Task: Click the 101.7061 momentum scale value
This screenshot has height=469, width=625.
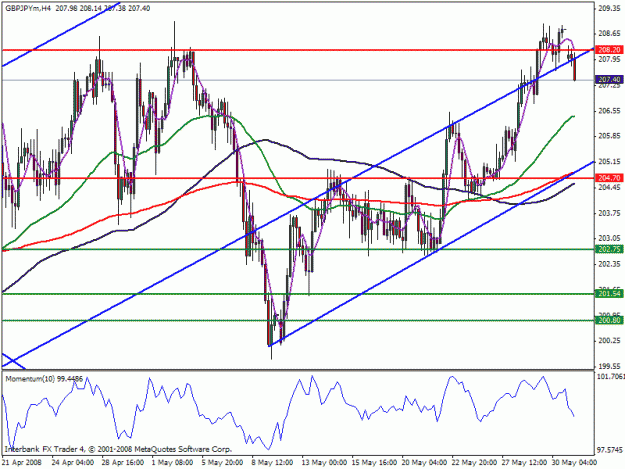Action: click(610, 376)
